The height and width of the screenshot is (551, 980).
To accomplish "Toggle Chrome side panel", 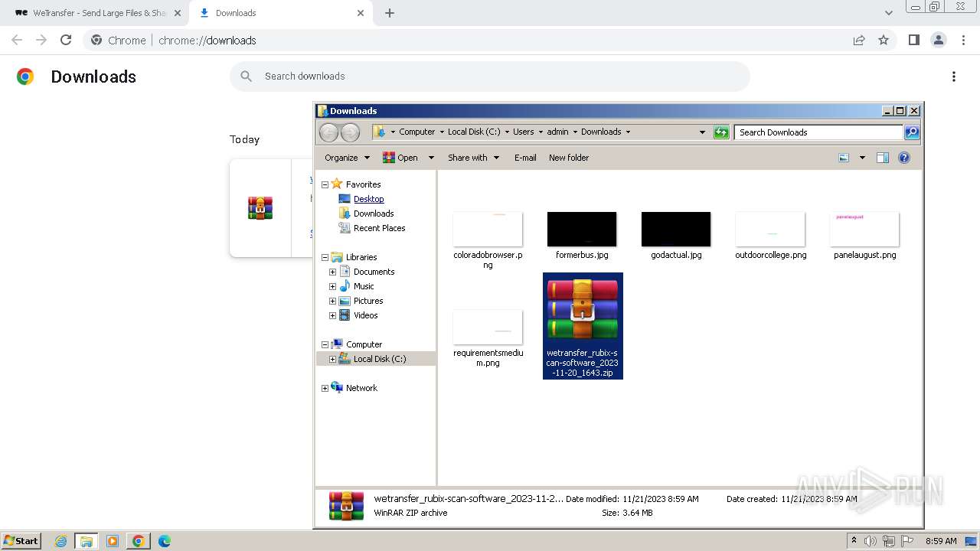I will click(x=913, y=40).
